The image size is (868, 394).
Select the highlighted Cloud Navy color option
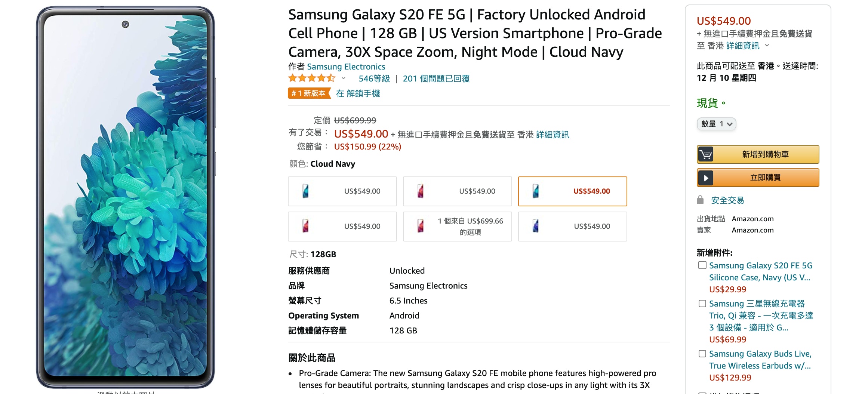[x=572, y=191]
